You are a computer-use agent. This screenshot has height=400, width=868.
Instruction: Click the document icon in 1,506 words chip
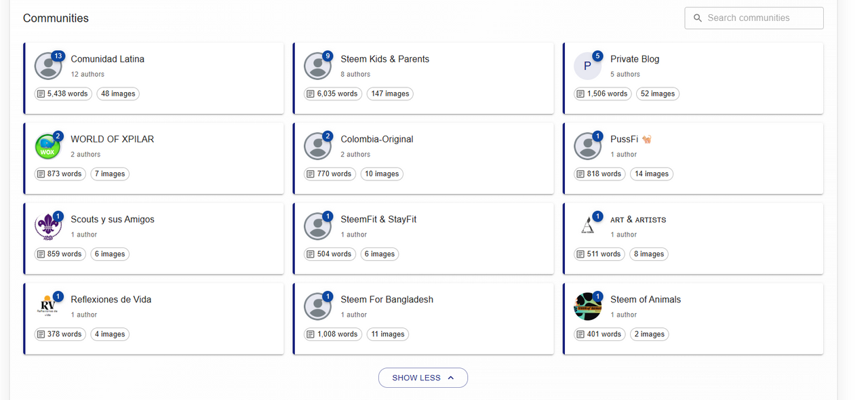pyautogui.click(x=580, y=94)
